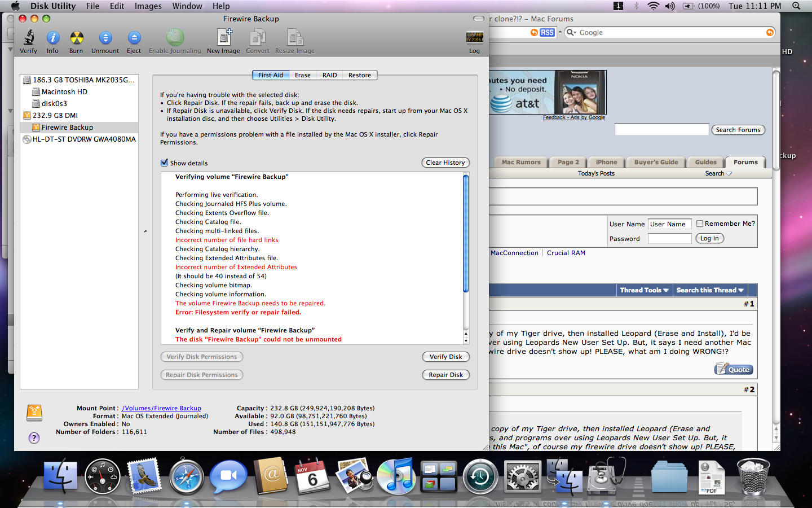Click the Quote button on post #1
The width and height of the screenshot is (812, 508).
[x=734, y=370]
